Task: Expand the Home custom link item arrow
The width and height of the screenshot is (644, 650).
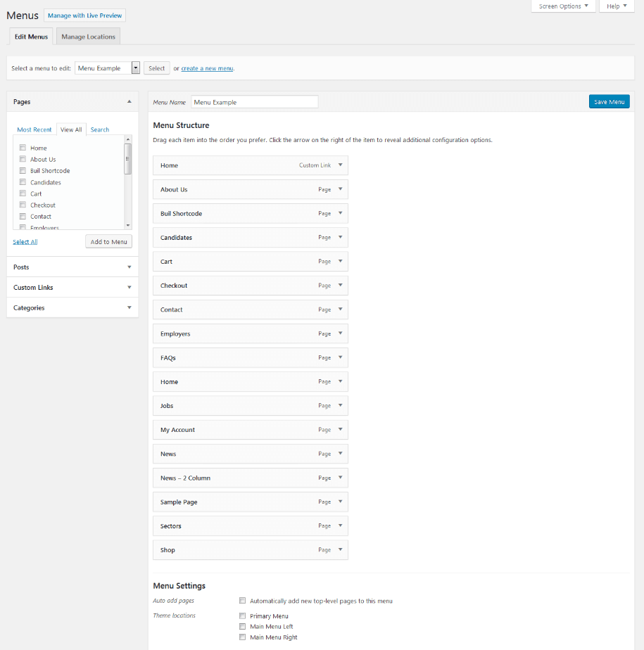Action: point(340,165)
